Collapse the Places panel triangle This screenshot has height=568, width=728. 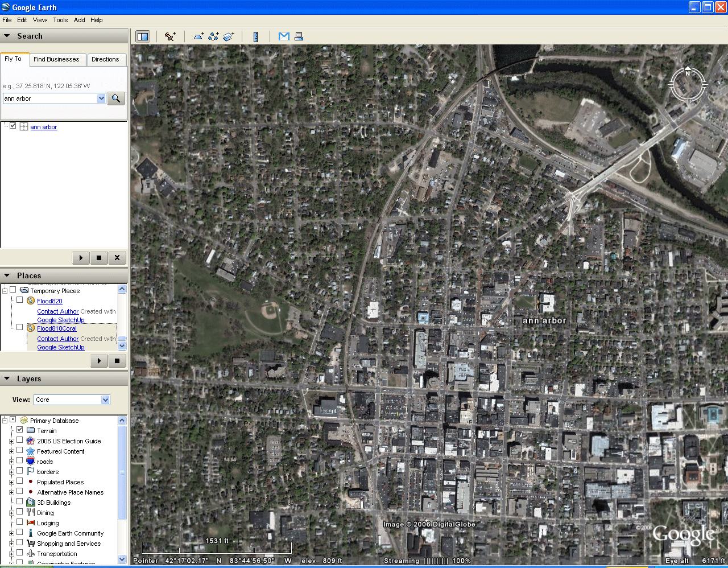pos(7,275)
